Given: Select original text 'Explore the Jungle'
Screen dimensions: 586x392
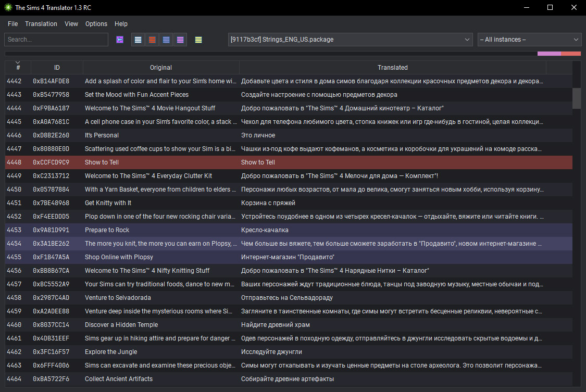Looking at the screenshot, I should coord(111,352).
